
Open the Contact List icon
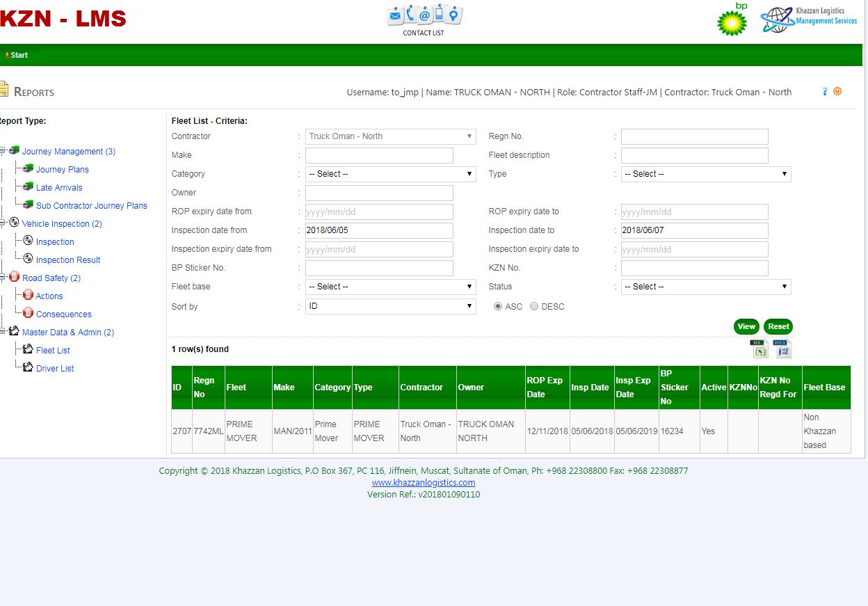[424, 16]
